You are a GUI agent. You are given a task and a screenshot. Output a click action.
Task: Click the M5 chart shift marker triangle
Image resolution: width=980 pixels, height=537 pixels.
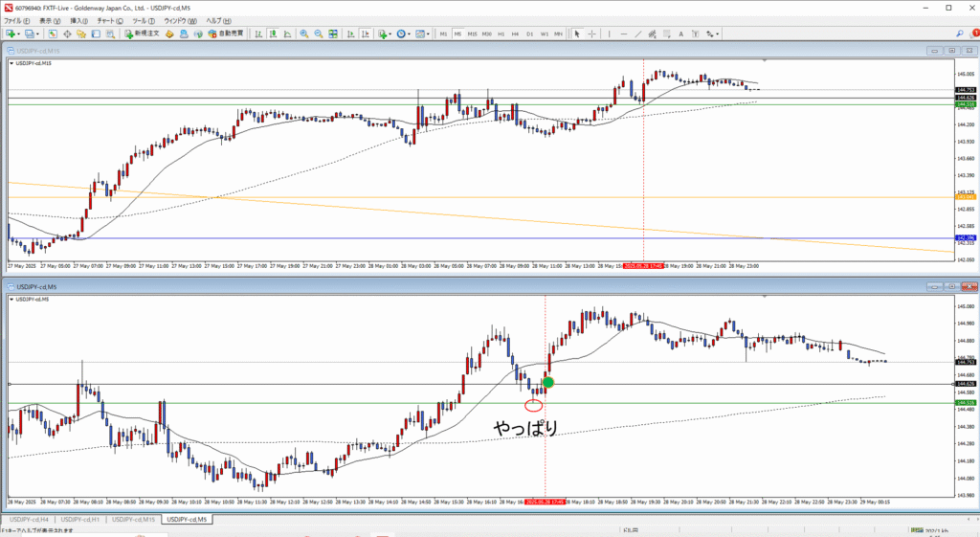pos(765,297)
